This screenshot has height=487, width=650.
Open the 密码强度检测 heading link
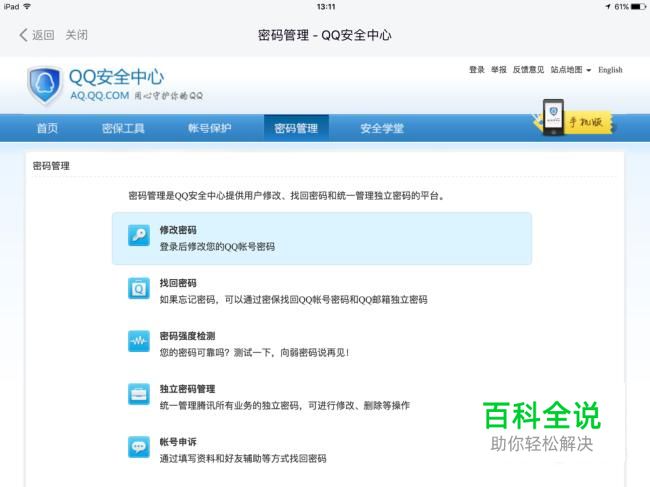[x=187, y=336]
